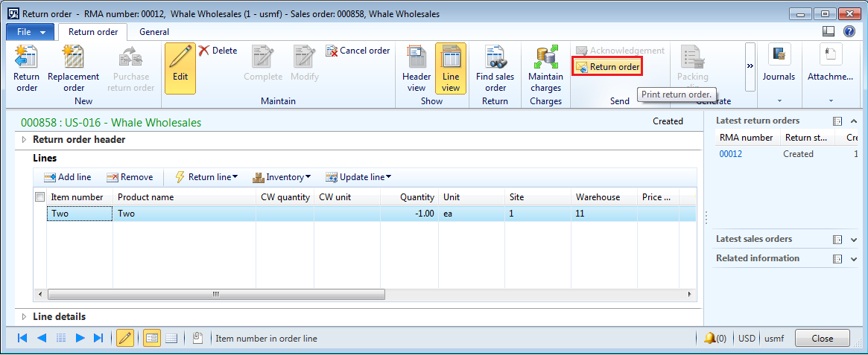The image size is (868, 355).
Task: Print the Return order document
Action: pos(607,67)
